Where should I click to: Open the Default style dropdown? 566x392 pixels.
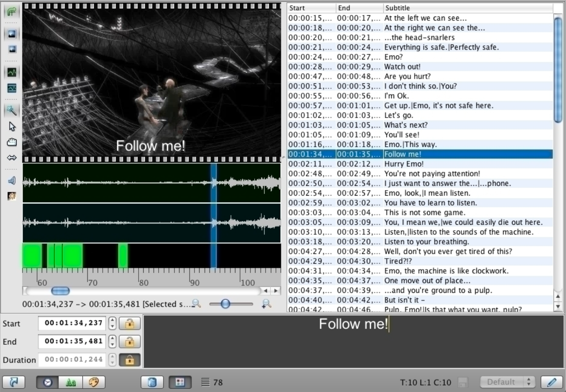tap(508, 382)
